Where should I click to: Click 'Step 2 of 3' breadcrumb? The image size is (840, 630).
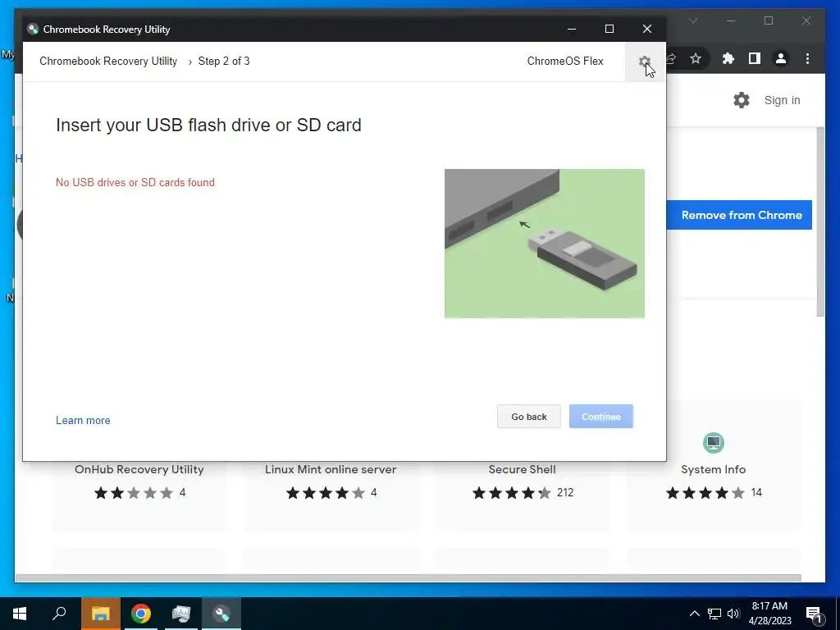point(224,61)
